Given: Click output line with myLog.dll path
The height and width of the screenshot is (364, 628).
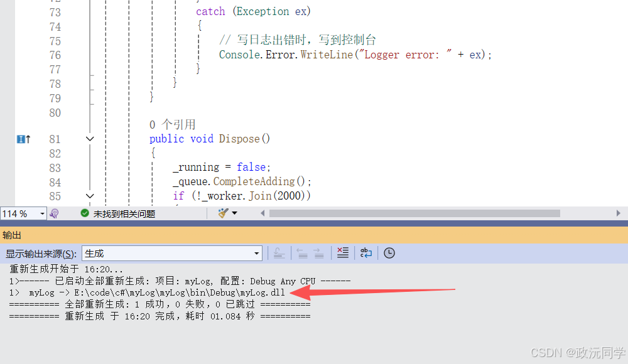Looking at the screenshot, I should [x=147, y=292].
